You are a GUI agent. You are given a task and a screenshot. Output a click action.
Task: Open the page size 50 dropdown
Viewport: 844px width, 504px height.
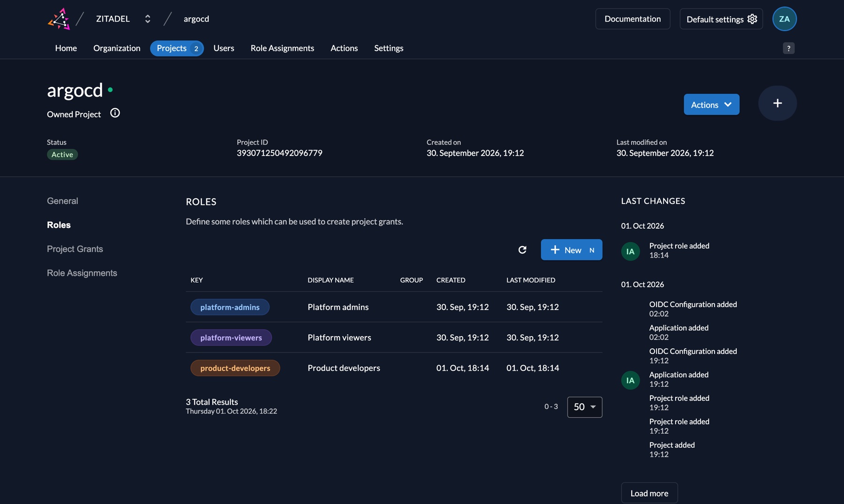585,407
